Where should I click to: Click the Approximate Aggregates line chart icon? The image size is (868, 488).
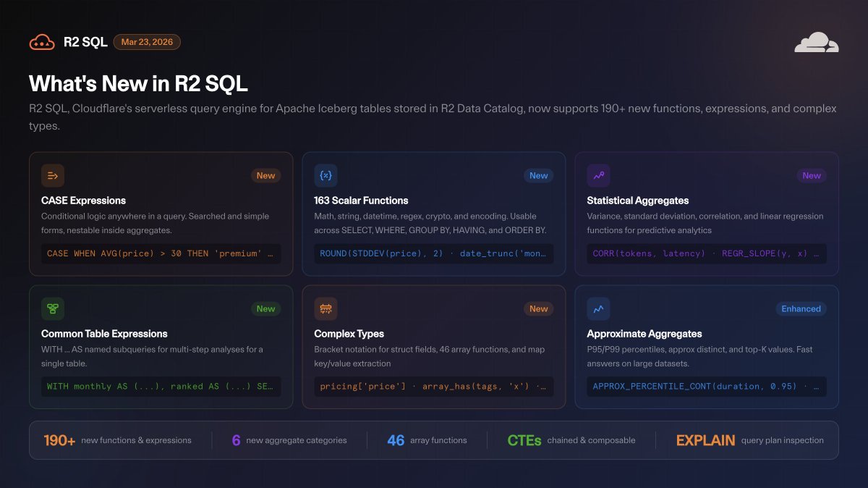click(598, 308)
